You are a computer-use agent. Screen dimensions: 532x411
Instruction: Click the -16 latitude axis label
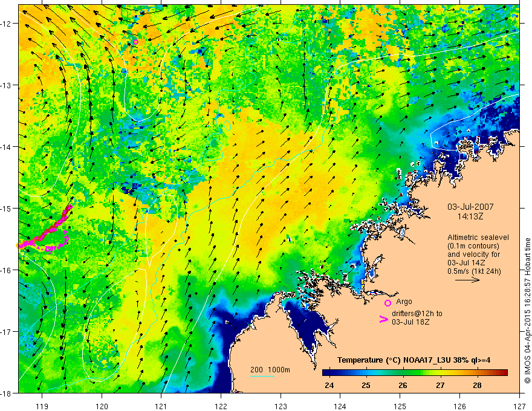pos(7,270)
